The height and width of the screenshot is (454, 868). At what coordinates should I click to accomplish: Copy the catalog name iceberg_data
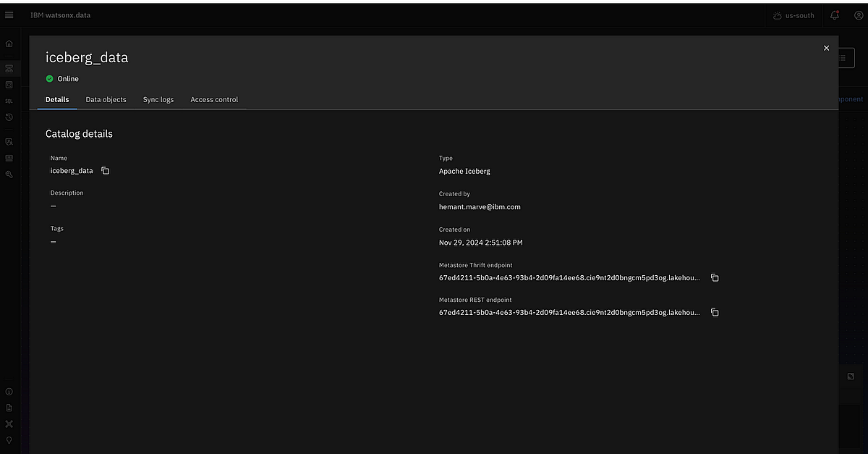click(105, 170)
